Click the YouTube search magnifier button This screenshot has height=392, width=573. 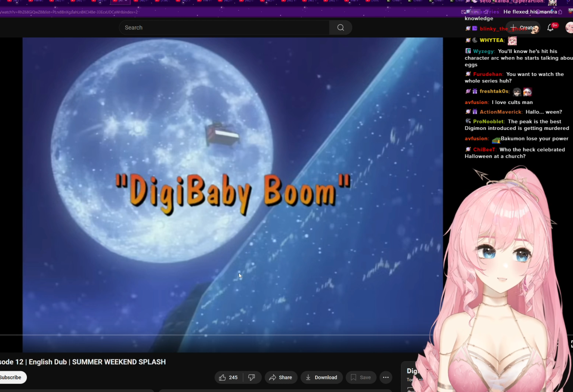340,28
